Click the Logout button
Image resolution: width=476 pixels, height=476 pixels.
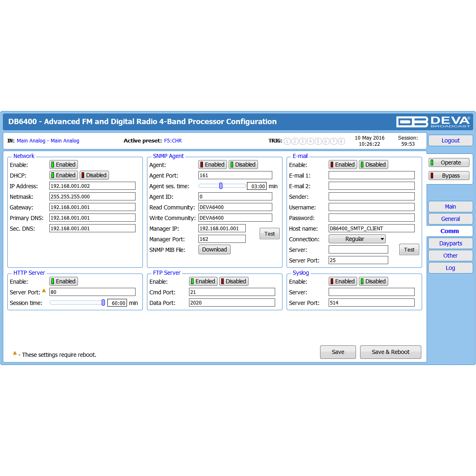tap(450, 140)
